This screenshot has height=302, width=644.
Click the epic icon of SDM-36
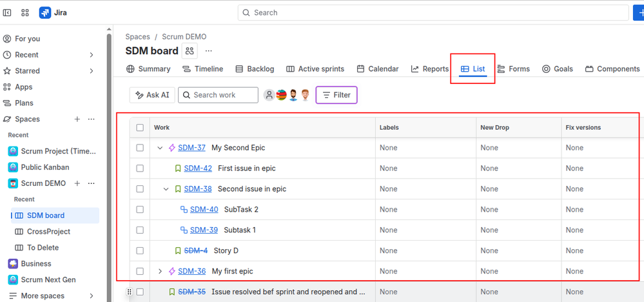(x=172, y=271)
